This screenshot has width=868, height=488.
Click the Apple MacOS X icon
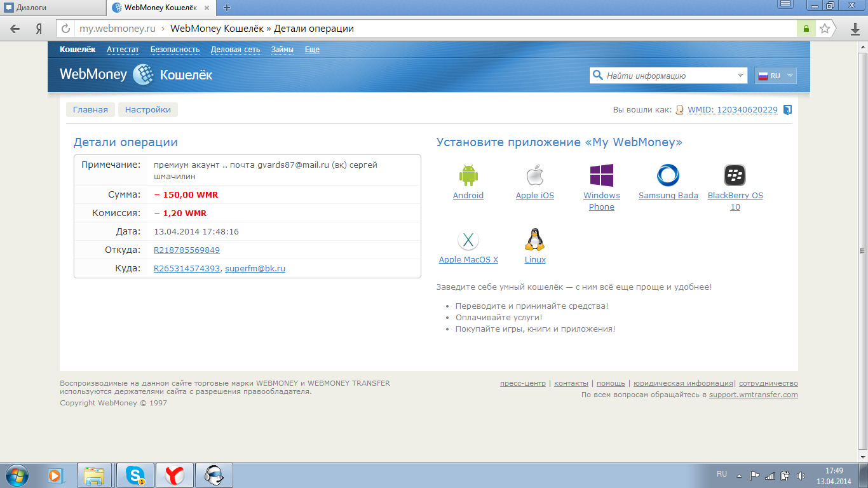pos(468,240)
